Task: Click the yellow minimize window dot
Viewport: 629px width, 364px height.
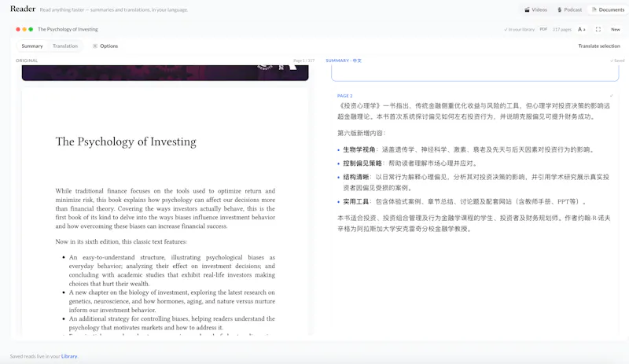Action: (x=24, y=29)
